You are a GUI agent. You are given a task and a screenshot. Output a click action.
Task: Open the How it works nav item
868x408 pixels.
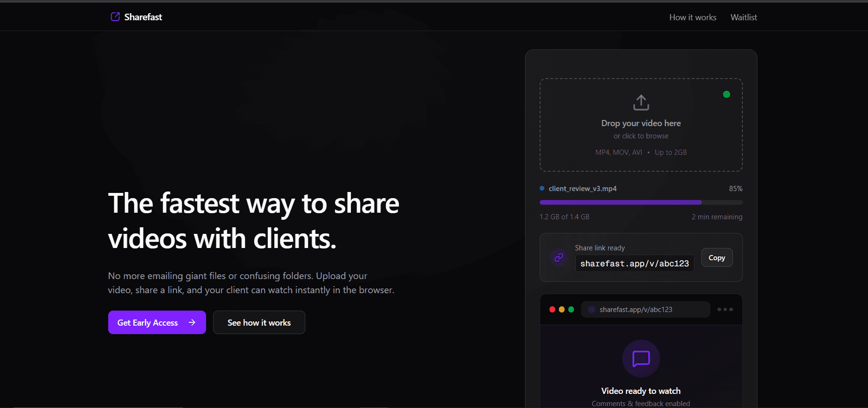tap(693, 17)
